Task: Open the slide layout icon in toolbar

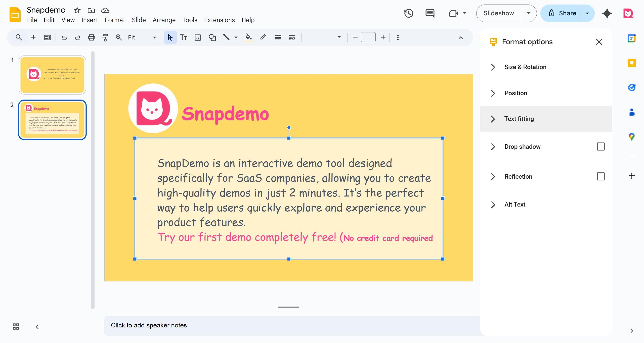Action: (48, 37)
